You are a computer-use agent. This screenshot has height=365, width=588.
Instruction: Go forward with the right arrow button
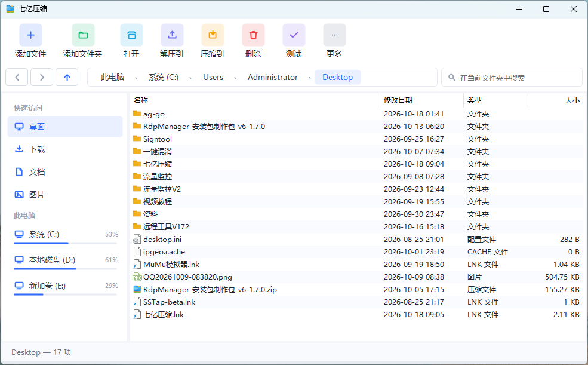tap(42, 77)
